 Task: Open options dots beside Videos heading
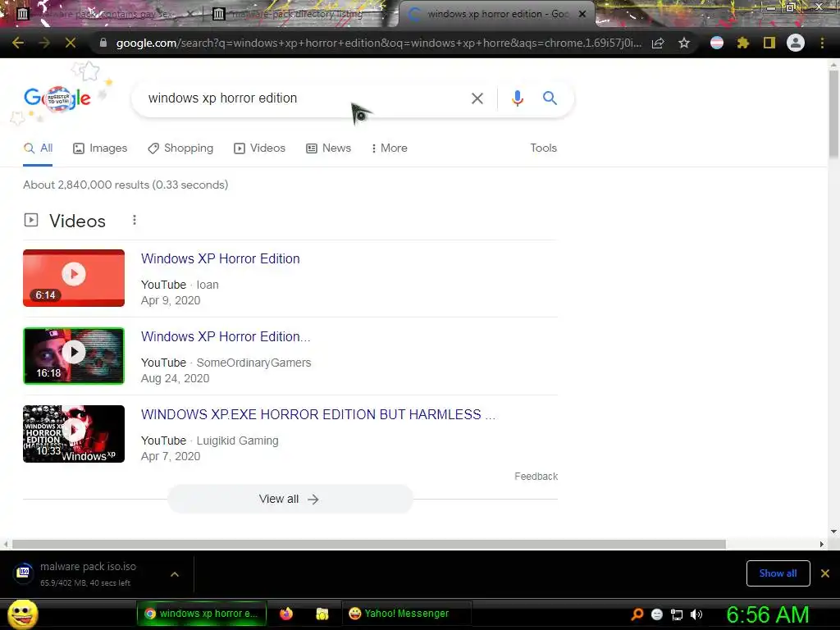(x=135, y=220)
